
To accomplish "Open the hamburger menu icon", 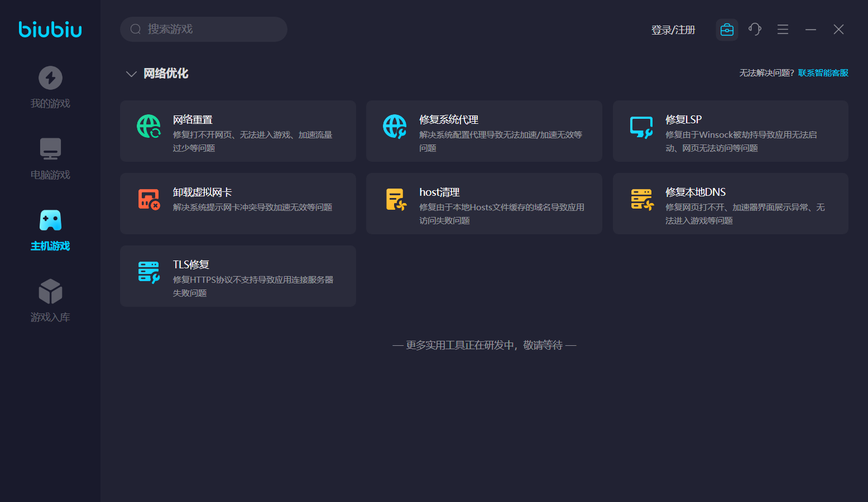I will point(783,30).
